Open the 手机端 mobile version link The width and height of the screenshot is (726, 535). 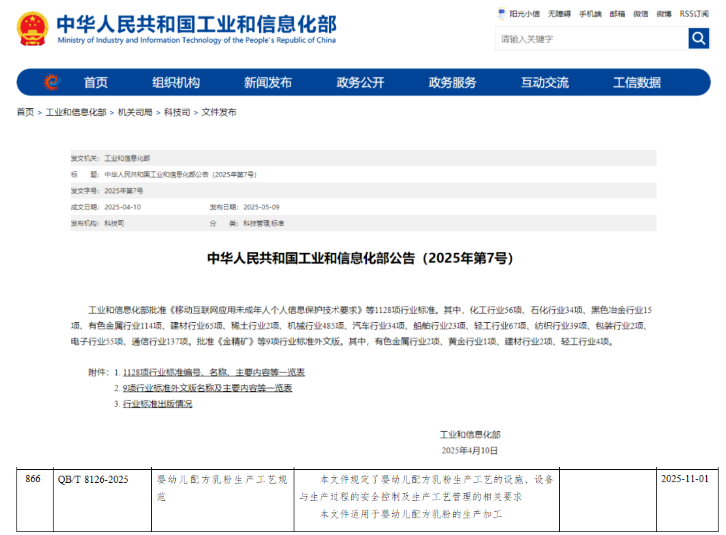pos(590,14)
